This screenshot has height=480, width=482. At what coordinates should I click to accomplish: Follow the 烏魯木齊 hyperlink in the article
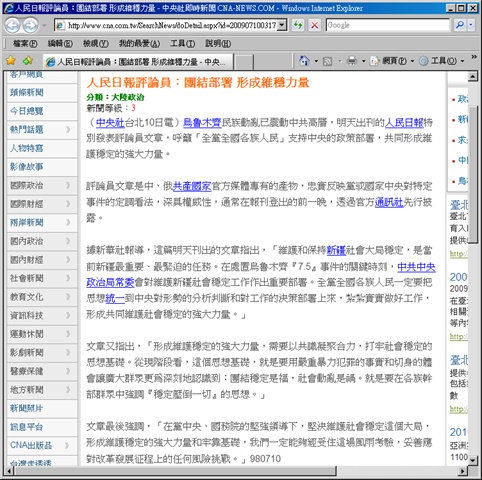(x=202, y=123)
